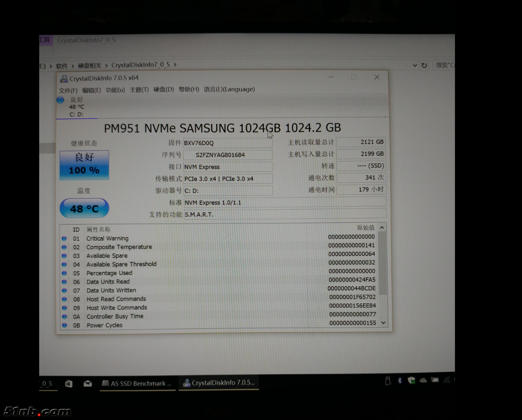Select the 09 Host Write Commands row
Screen dimensions: 522x420
pyautogui.click(x=219, y=307)
